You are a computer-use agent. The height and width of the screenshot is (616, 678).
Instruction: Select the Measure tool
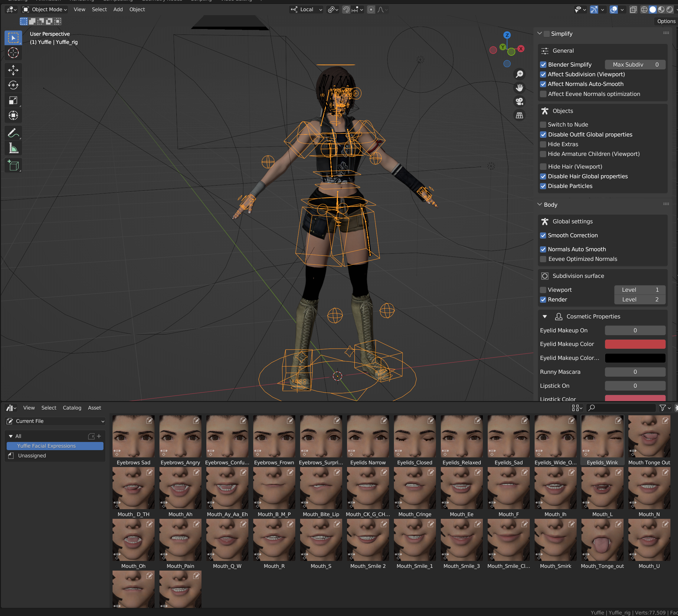13,148
